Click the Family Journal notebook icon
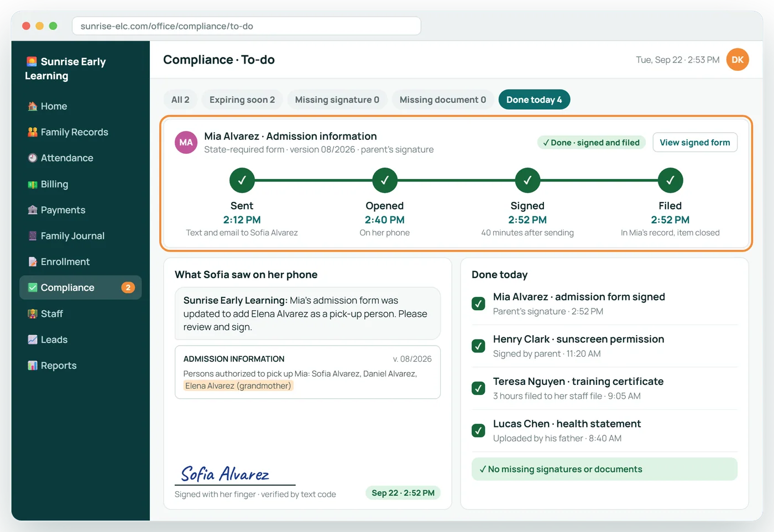The width and height of the screenshot is (774, 532). pos(33,236)
